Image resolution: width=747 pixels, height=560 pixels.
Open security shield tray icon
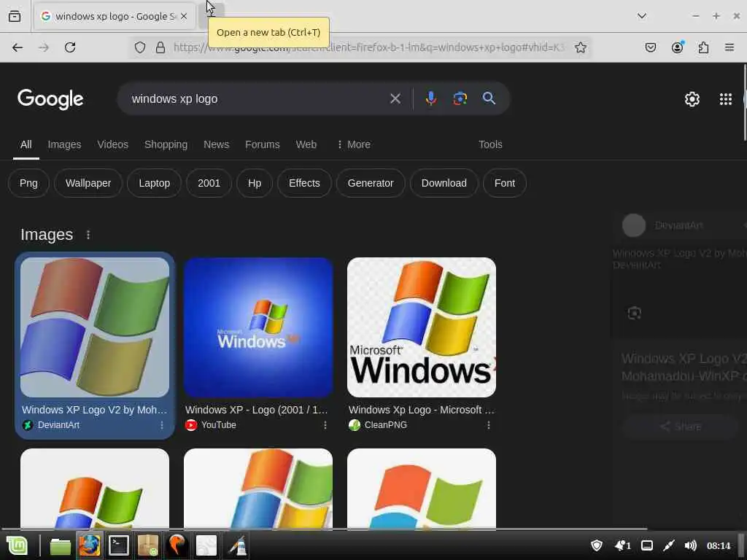click(x=597, y=545)
